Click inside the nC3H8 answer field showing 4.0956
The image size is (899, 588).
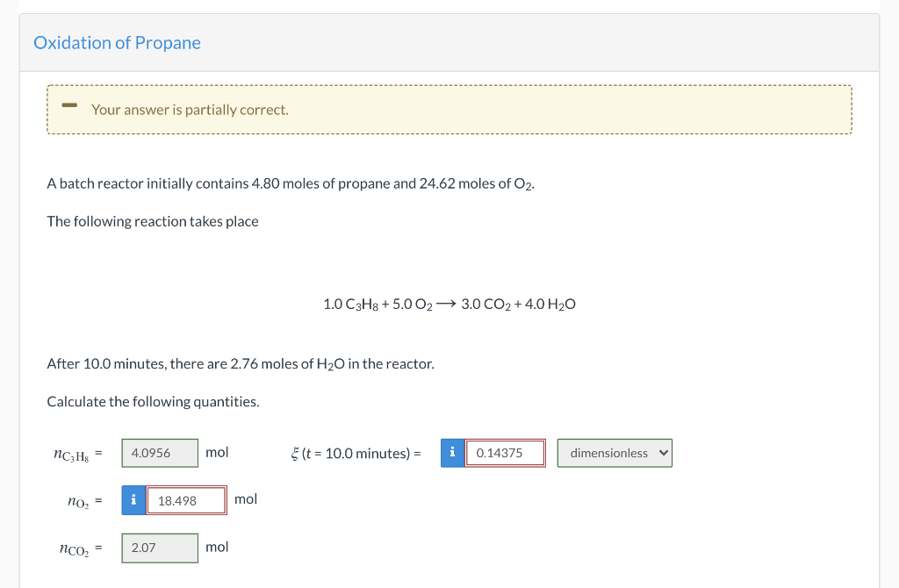[x=159, y=453]
